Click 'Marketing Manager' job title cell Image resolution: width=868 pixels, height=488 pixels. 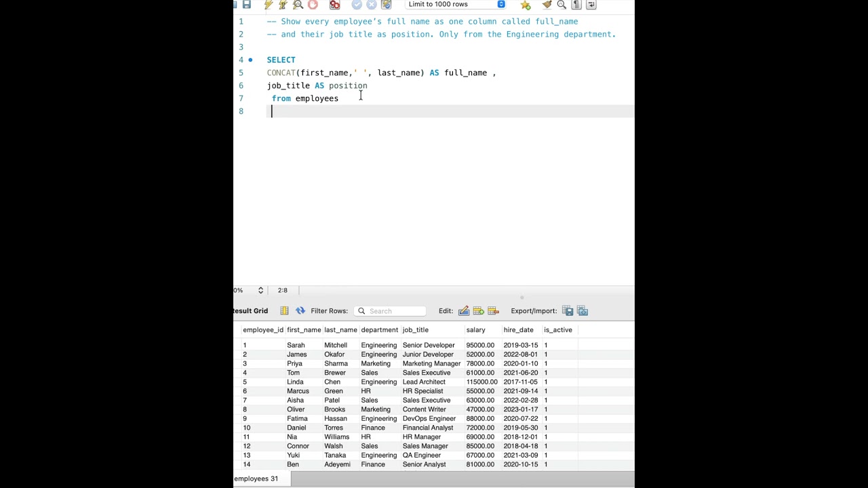[431, 363]
